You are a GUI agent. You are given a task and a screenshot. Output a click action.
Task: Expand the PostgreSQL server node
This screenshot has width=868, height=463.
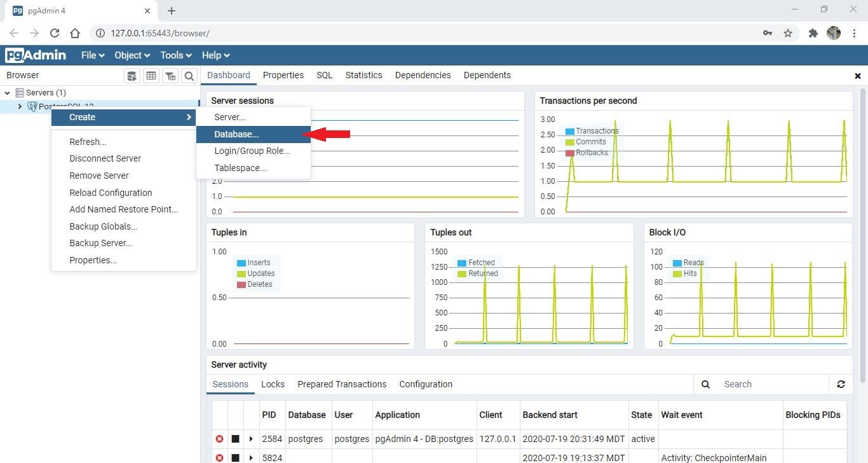pos(20,107)
